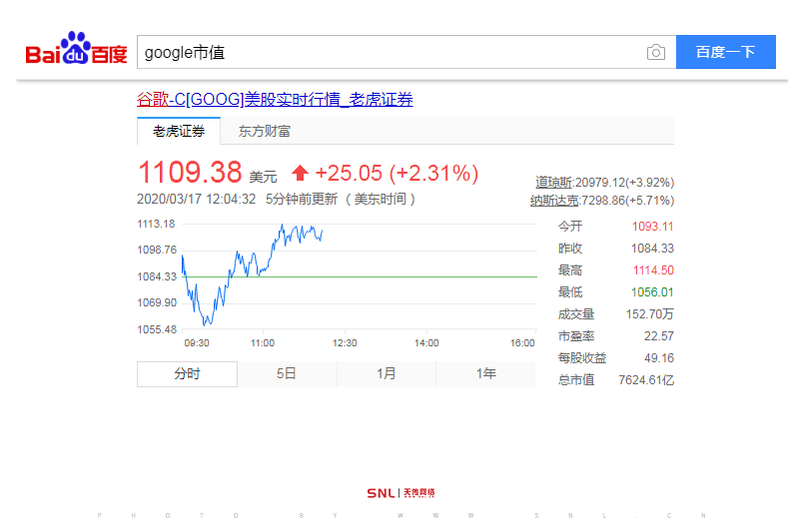Open the 道琼斯 index link
Viewport: 799px width, 532px height.
[553, 183]
